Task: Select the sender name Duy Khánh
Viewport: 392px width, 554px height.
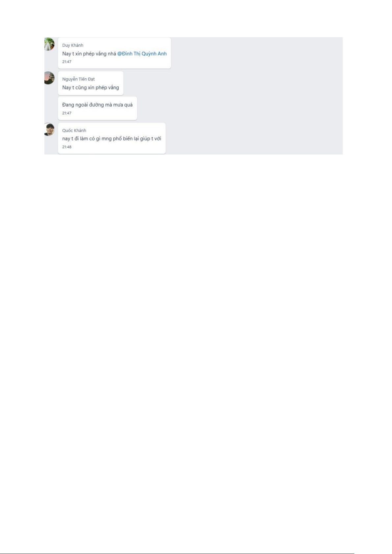Action: click(73, 45)
